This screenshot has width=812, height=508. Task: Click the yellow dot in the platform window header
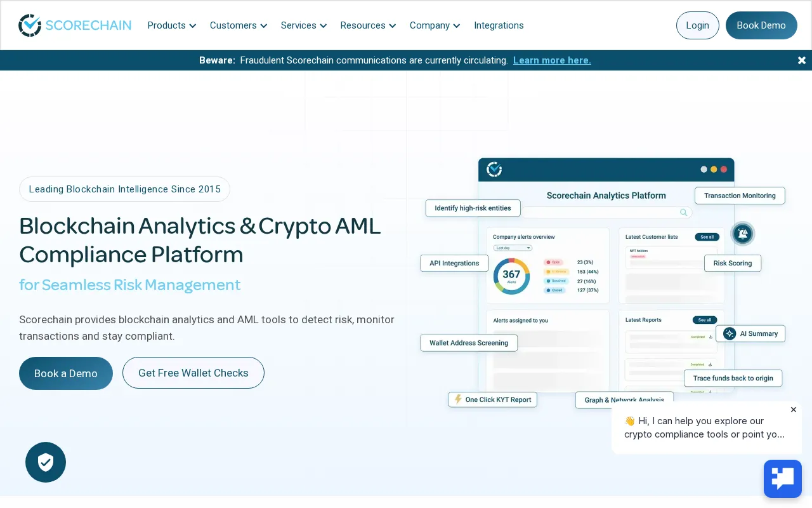(714, 170)
